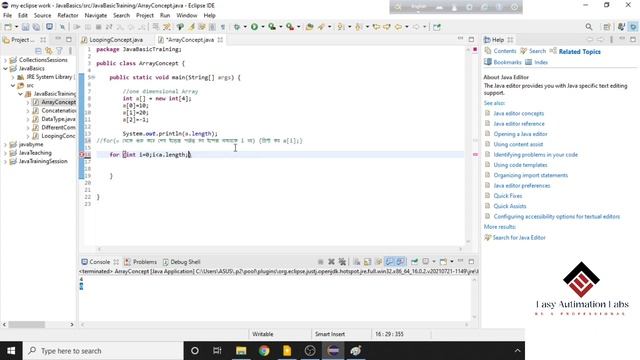Screen dimensions: 640x360
Task: Toggle Block Selection Mode in toolbar
Action: tap(212, 27)
